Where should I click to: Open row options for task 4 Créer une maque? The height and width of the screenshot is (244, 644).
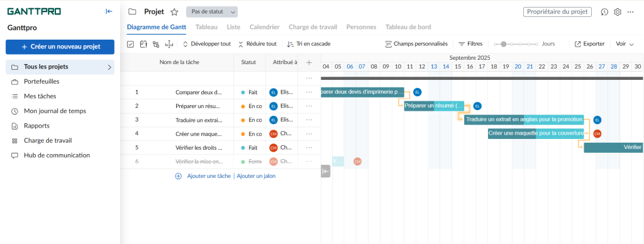[x=309, y=133]
